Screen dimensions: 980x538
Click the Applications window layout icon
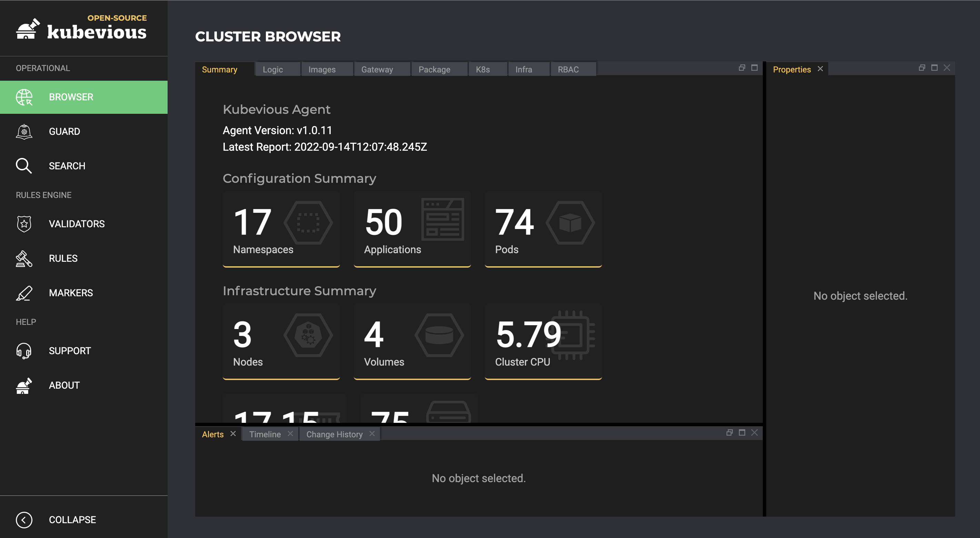click(x=443, y=219)
